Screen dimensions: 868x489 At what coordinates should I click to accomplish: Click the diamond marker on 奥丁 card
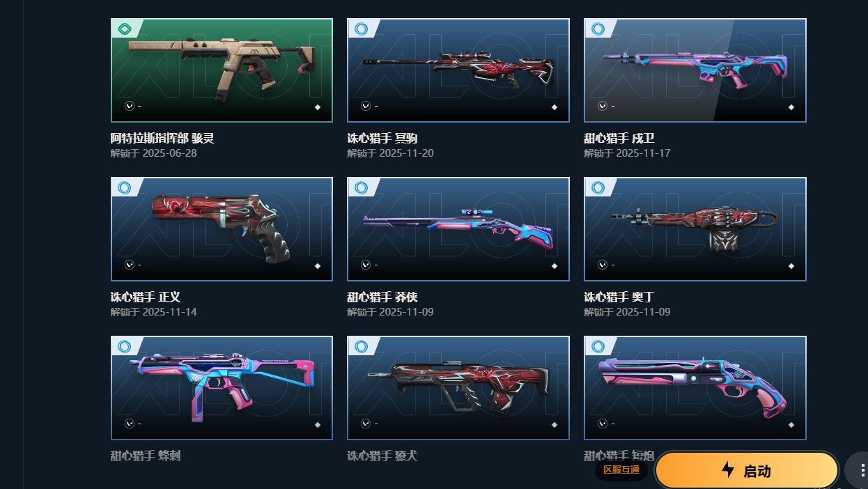pyautogui.click(x=791, y=265)
